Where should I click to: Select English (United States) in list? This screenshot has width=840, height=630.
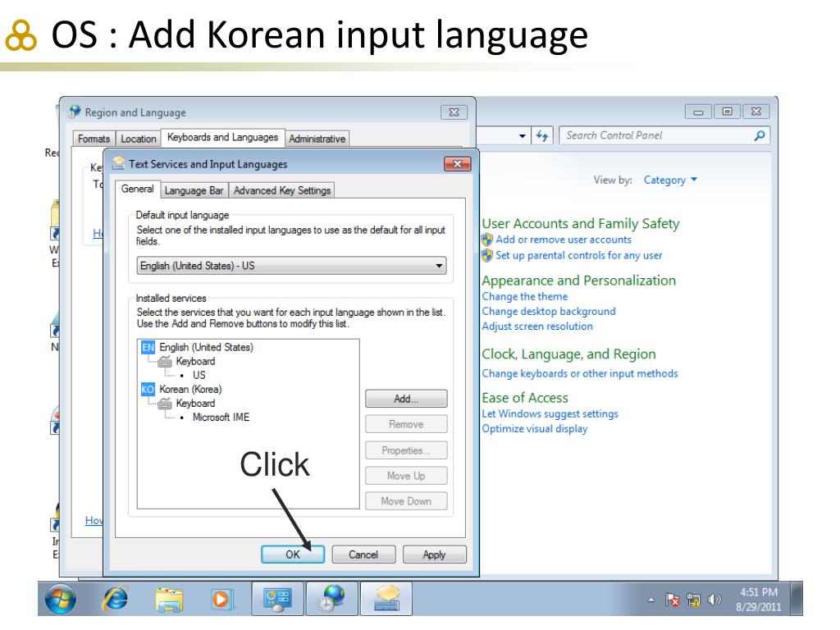tap(206, 347)
